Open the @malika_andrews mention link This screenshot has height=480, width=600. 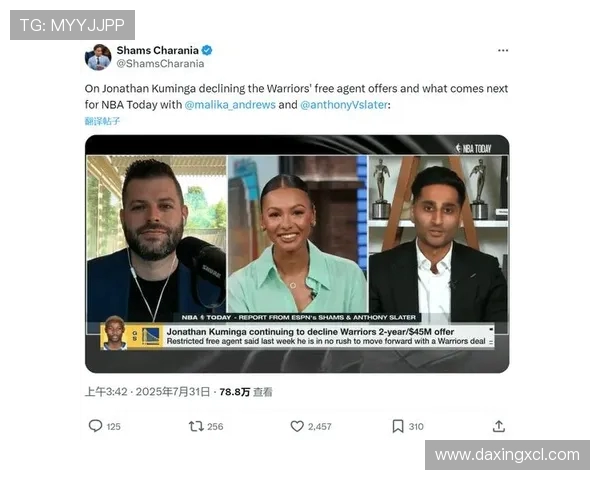[x=230, y=104]
